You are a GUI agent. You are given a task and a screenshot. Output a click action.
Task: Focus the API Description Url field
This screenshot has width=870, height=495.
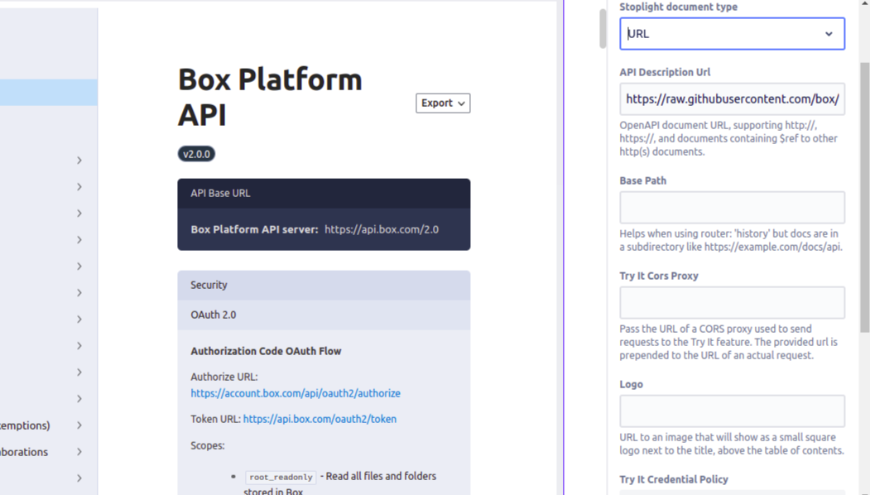(x=731, y=99)
